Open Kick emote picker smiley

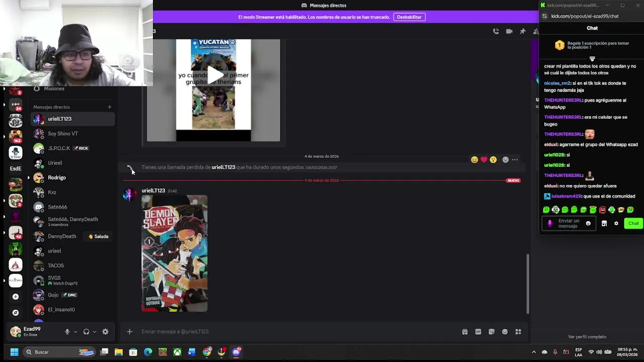point(588,224)
